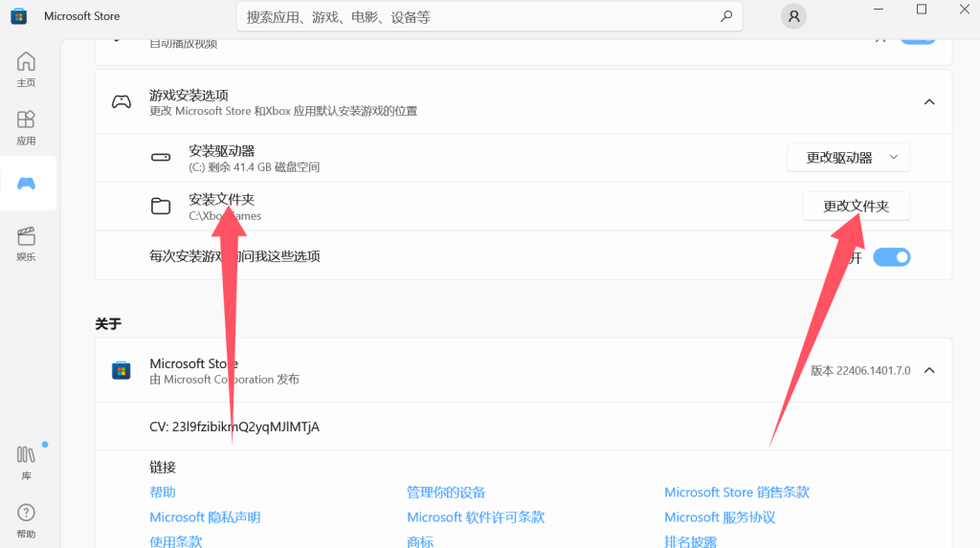Click the CV: 23l9fzibikmQ2yqMJlMTjA text
The width and height of the screenshot is (980, 548).
(x=234, y=427)
